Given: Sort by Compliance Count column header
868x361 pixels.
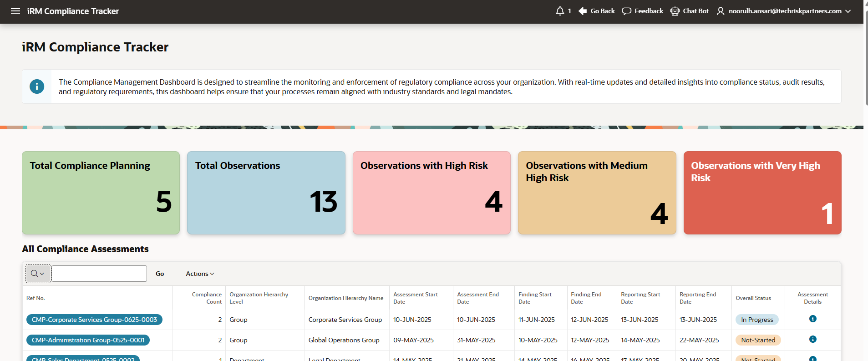Looking at the screenshot, I should click(207, 298).
